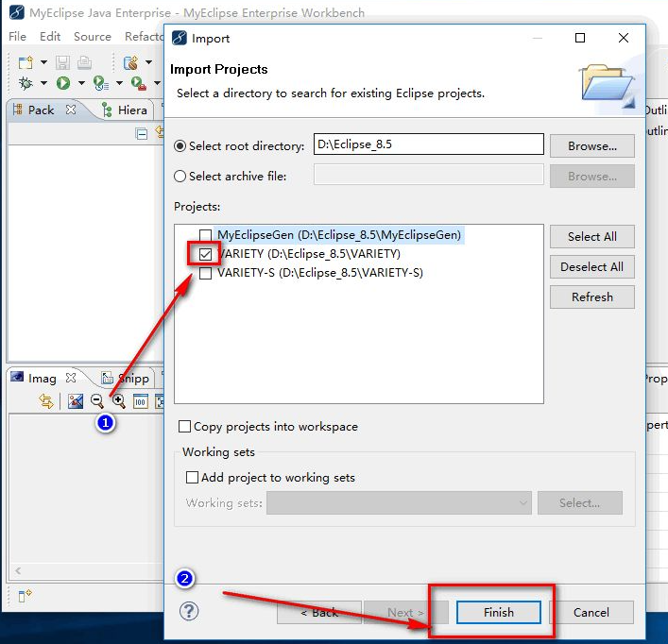Viewport: 668px width, 644px height.
Task: Click the zoom in magnifier icon
Action: click(x=118, y=401)
